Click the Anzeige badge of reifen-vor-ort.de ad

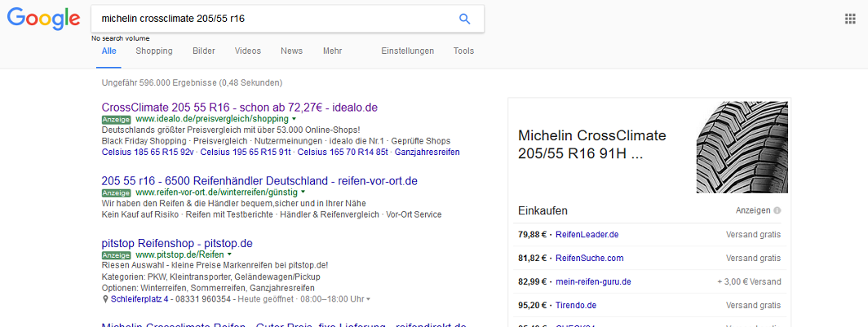[x=116, y=192]
